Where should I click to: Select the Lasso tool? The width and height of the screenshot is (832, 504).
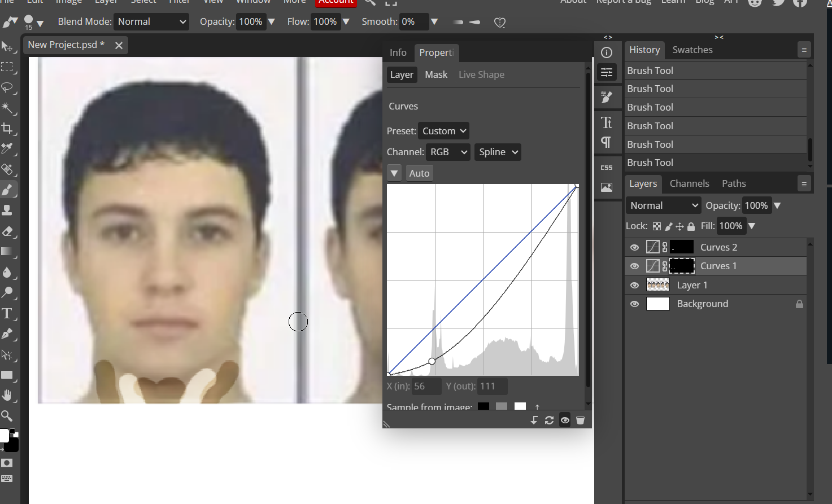pos(7,87)
